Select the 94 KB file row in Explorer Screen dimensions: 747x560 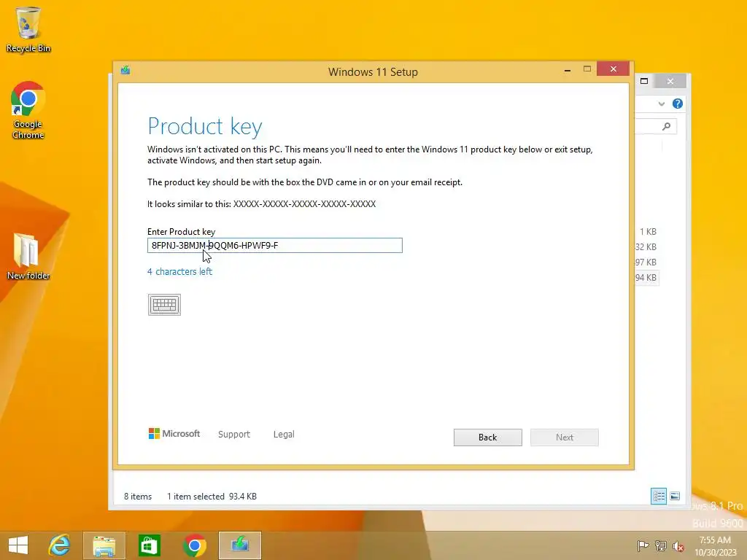click(x=646, y=278)
